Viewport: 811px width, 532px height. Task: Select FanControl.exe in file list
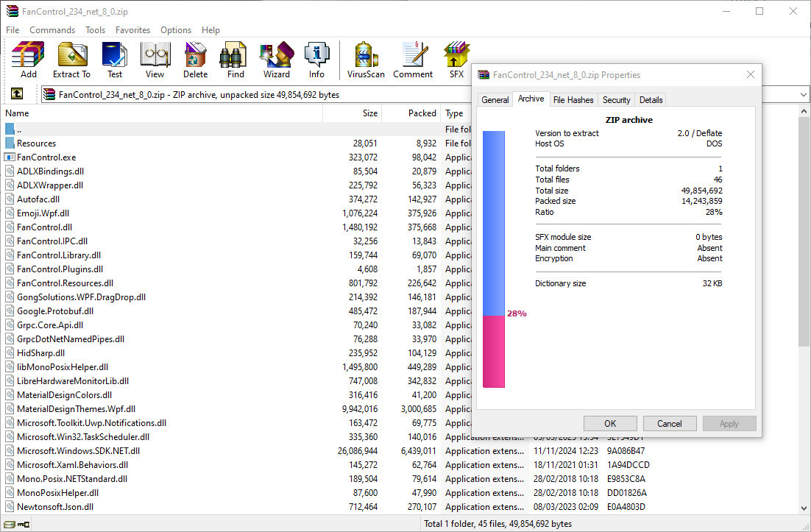pos(46,157)
